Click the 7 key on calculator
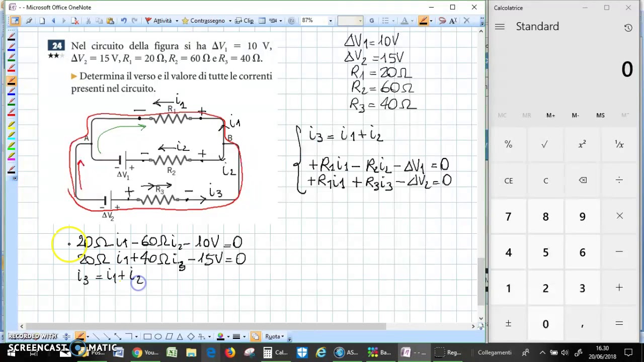Image resolution: width=644 pixels, height=362 pixels. click(x=509, y=217)
